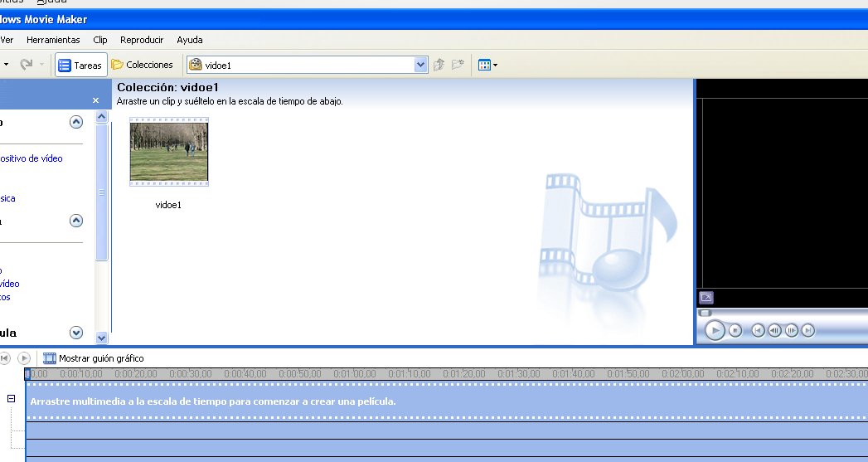This screenshot has height=462, width=868.
Task: Play the preview with the large Play button
Action: (x=715, y=331)
